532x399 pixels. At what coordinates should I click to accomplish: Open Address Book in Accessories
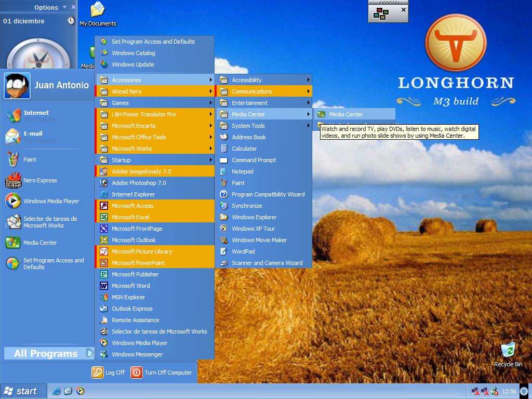tap(264, 137)
